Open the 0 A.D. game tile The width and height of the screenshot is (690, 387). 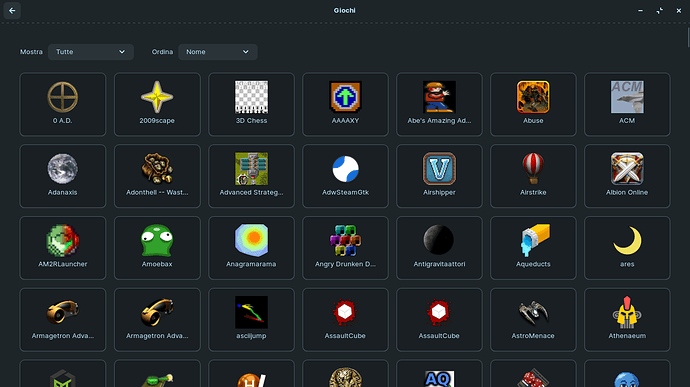[62, 104]
